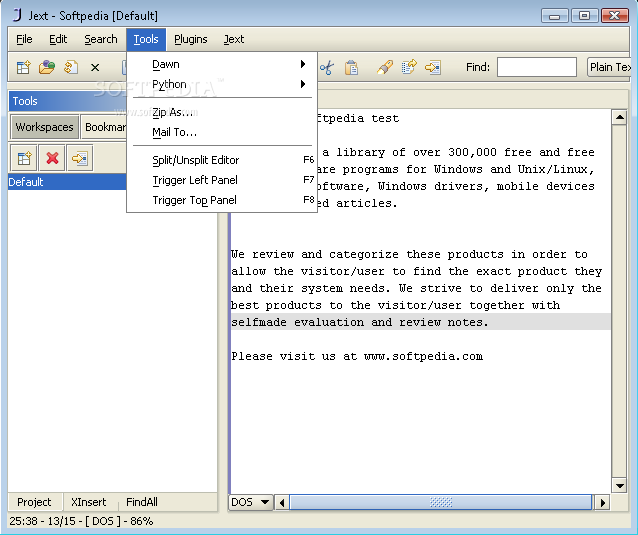Select Trigger Top Panel menu item
The width and height of the screenshot is (638, 535).
(x=222, y=200)
